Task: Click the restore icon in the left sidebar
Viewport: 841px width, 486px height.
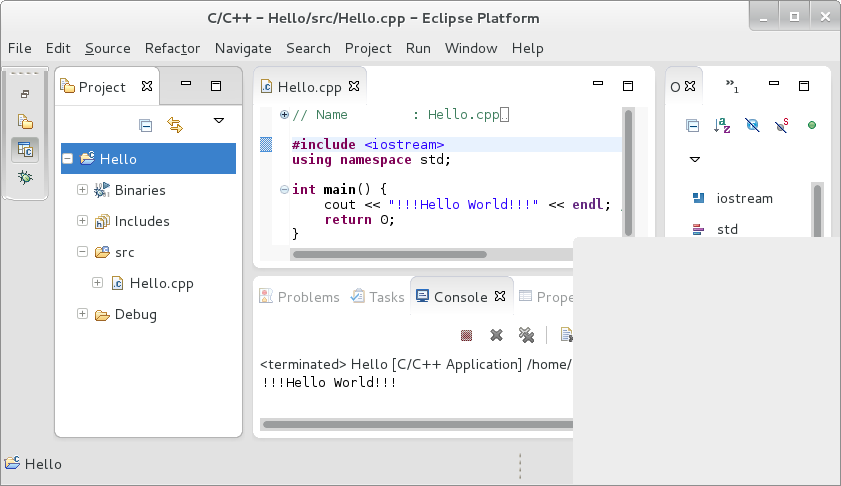Action: (25, 94)
